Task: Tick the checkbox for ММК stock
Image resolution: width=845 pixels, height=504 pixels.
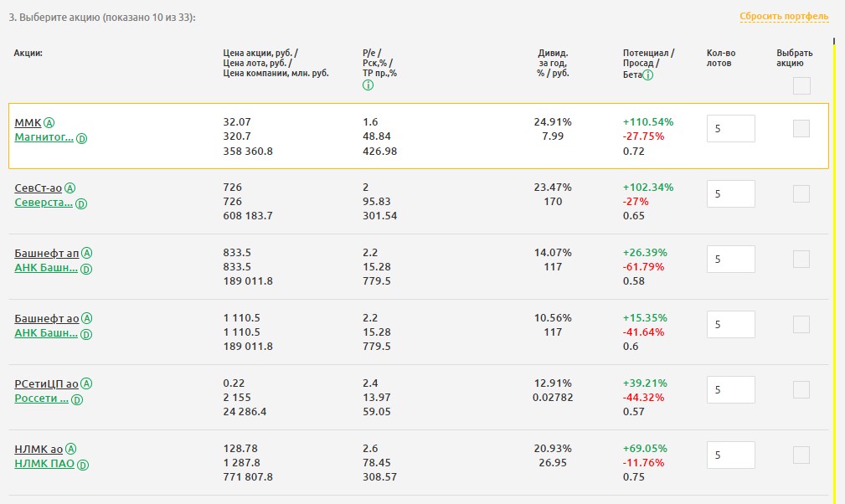Action: [801, 128]
